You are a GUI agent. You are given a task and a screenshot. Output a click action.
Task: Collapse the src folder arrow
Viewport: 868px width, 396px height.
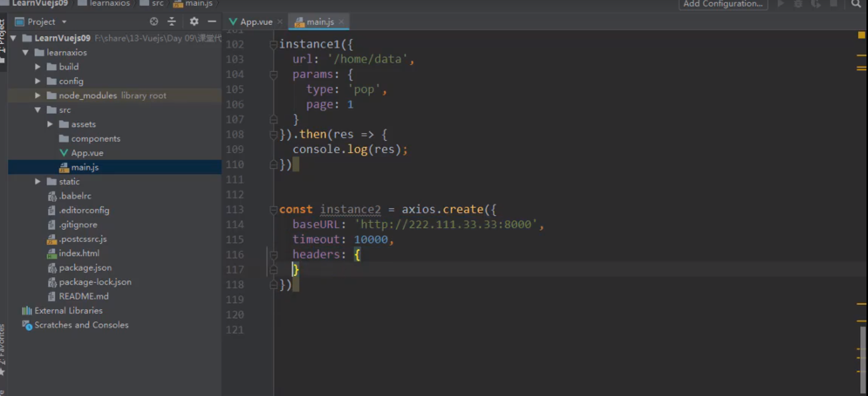[x=38, y=110]
